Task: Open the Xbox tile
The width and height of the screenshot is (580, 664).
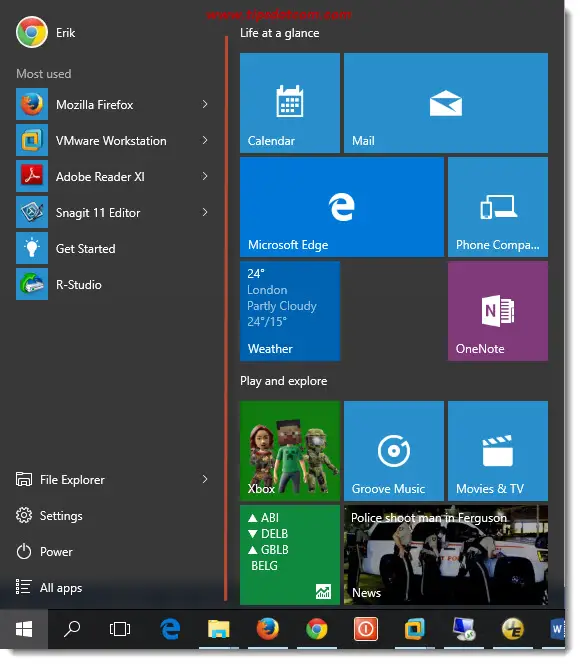Action: [290, 451]
